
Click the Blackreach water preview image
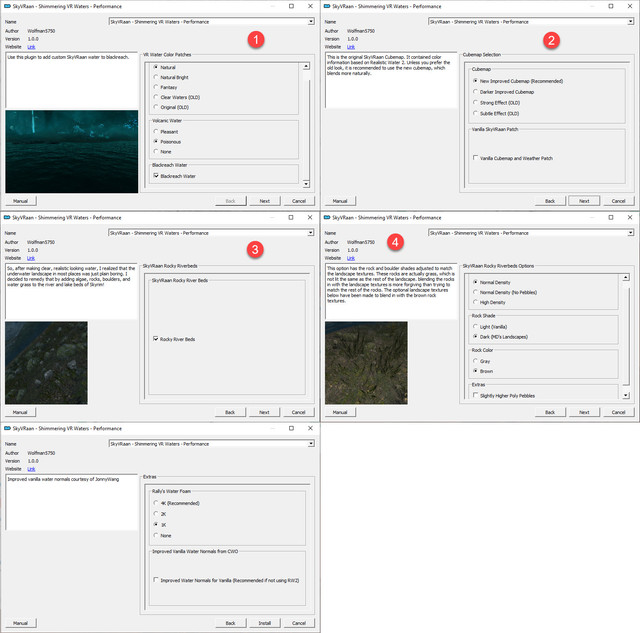click(72, 151)
